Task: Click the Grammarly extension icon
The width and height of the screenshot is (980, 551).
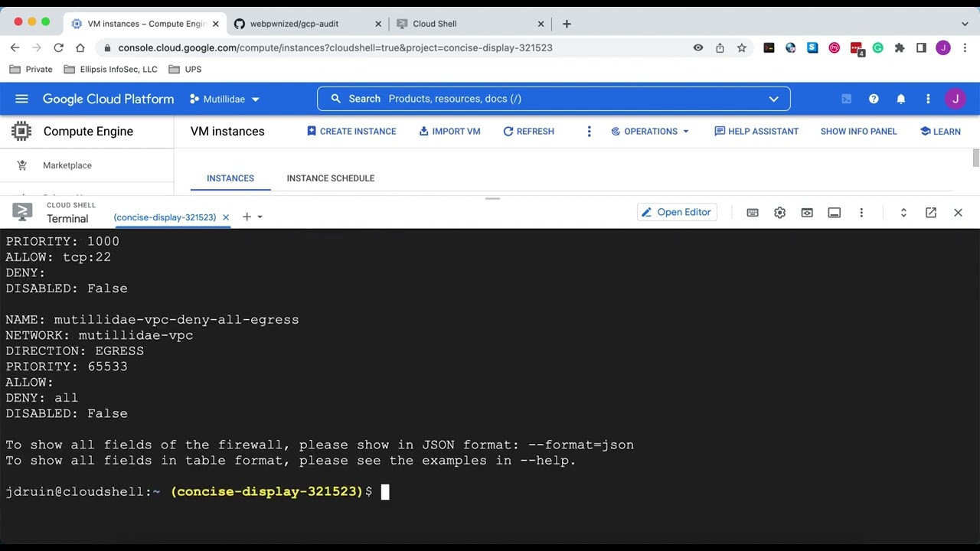Action: pyautogui.click(x=878, y=47)
